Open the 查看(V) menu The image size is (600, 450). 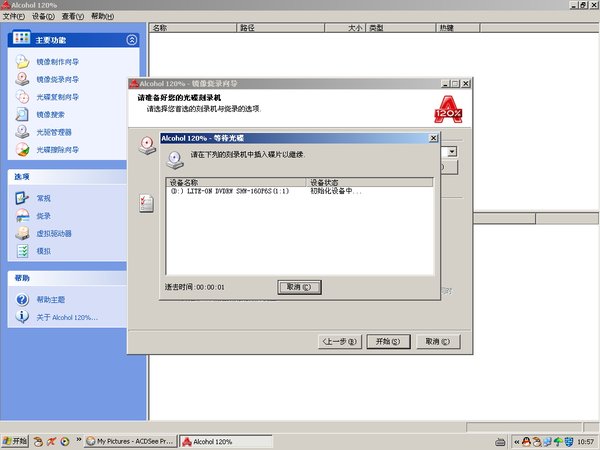click(x=73, y=16)
